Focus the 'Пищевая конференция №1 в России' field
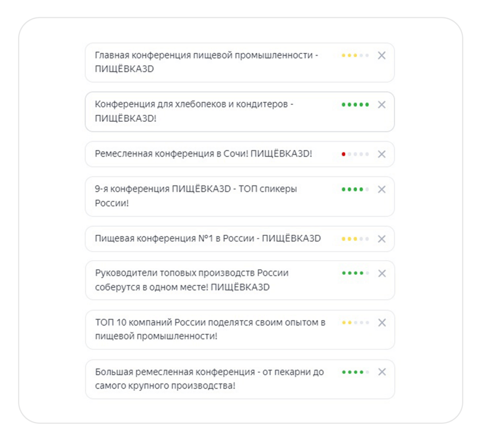481x448 pixels. pyautogui.click(x=208, y=239)
